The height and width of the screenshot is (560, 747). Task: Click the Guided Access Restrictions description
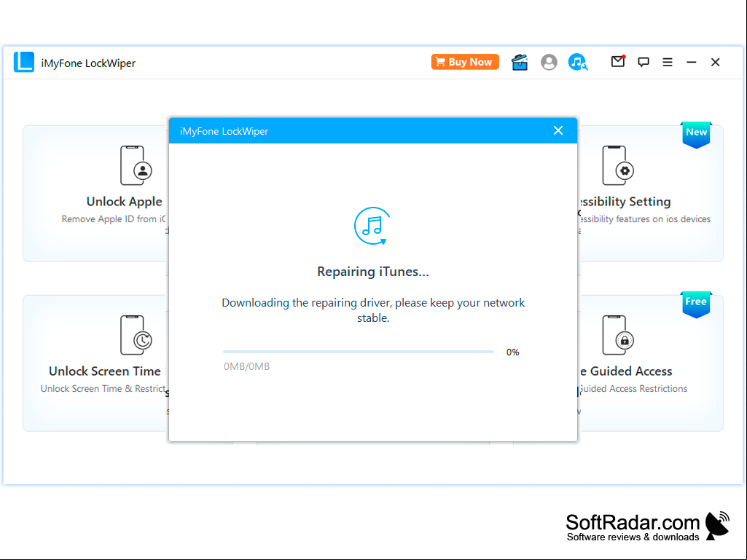pos(633,389)
